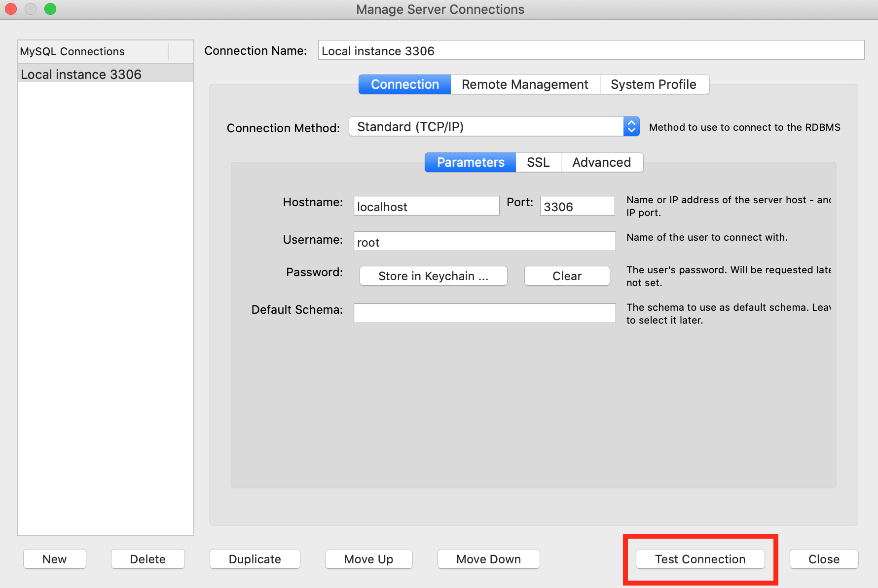This screenshot has height=588, width=878.
Task: Click the red window close button
Action: [x=11, y=9]
